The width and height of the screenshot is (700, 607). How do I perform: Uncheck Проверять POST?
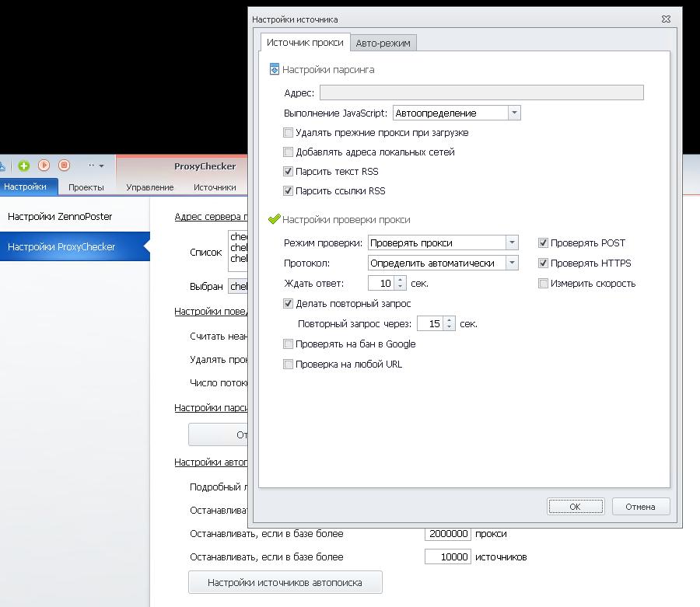tap(544, 243)
